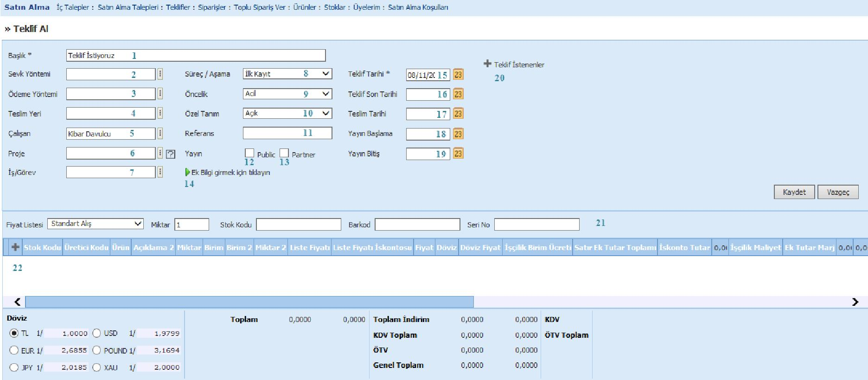This screenshot has height=380, width=868.
Task: Select the EUR currency radio button
Action: coord(14,350)
